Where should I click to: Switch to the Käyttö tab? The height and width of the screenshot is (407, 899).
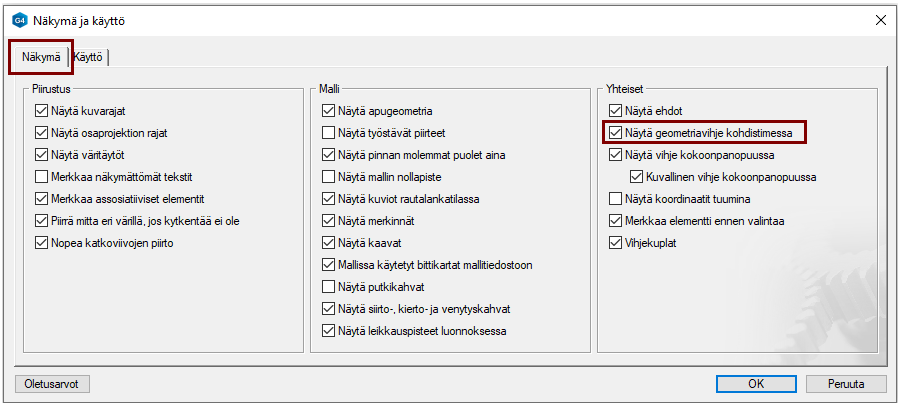pyautogui.click(x=89, y=58)
